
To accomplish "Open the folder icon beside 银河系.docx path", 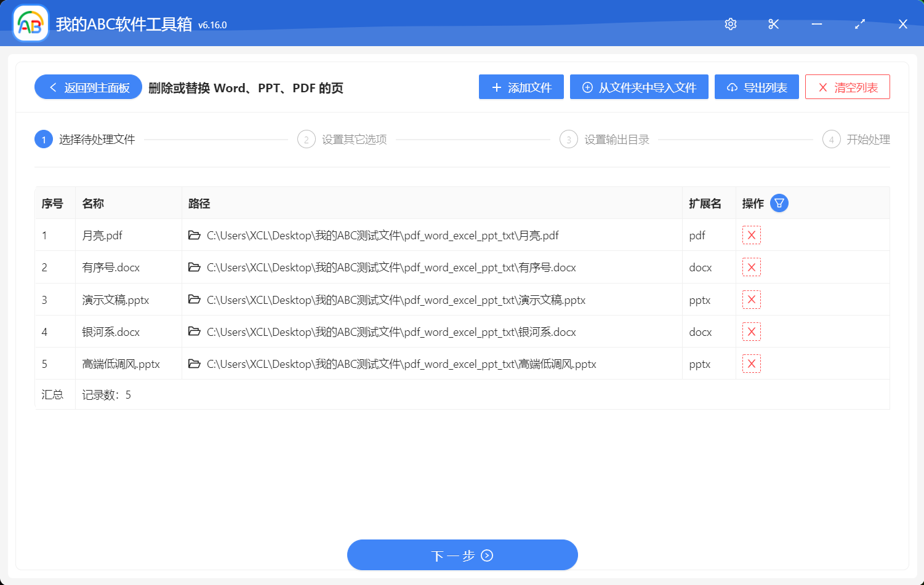I will coord(195,332).
